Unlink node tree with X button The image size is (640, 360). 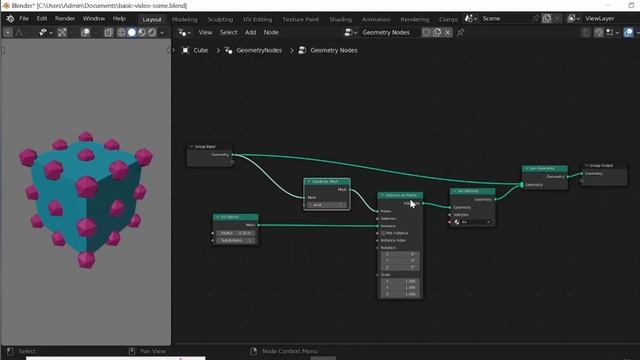pos(447,32)
